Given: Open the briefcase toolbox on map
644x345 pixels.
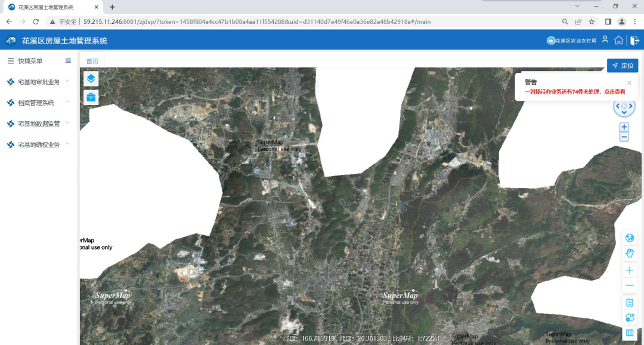Looking at the screenshot, I should 91,97.
